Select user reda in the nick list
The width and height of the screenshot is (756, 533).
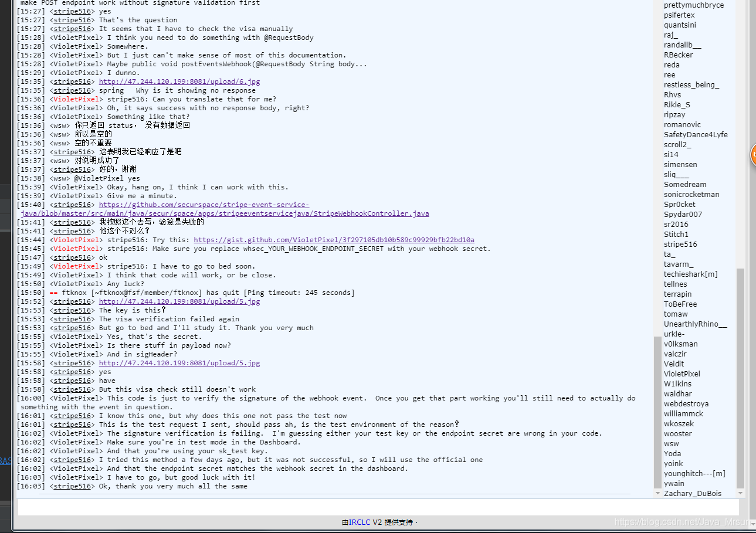click(672, 65)
